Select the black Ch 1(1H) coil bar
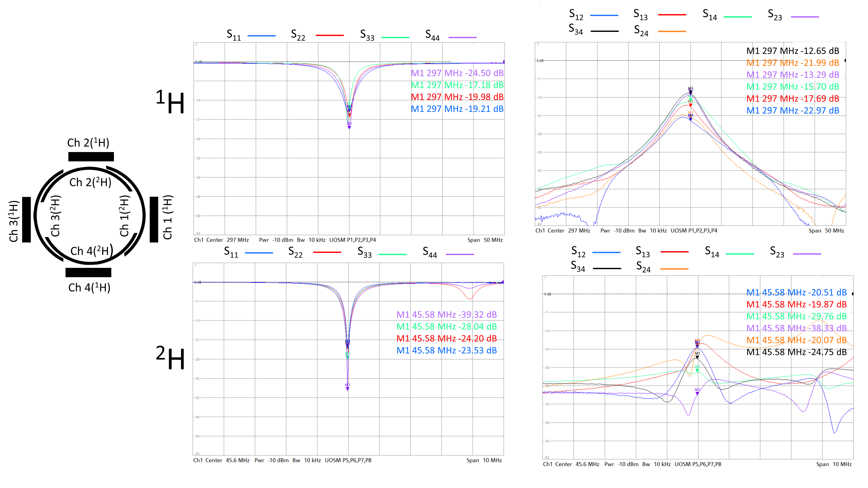 (154, 219)
